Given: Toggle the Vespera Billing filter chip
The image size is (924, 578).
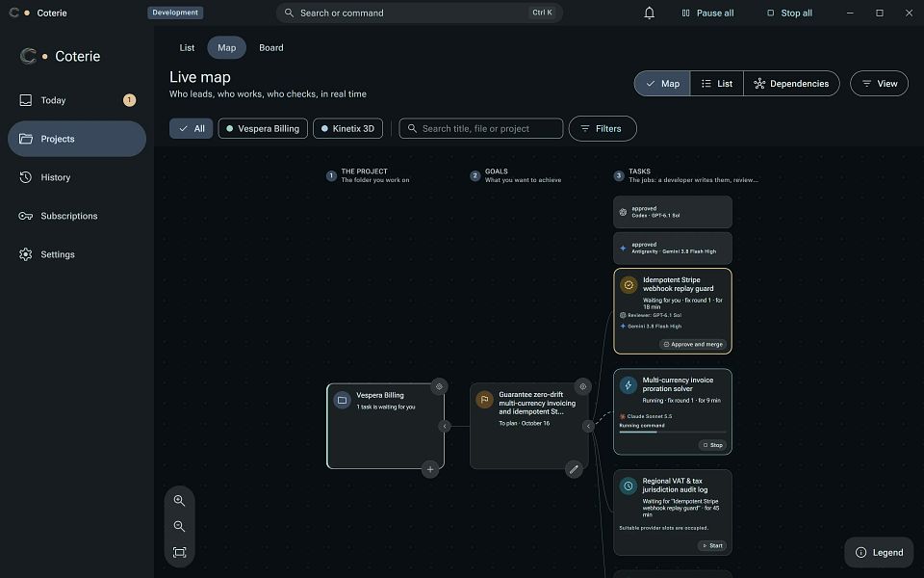Looking at the screenshot, I should click(x=263, y=128).
